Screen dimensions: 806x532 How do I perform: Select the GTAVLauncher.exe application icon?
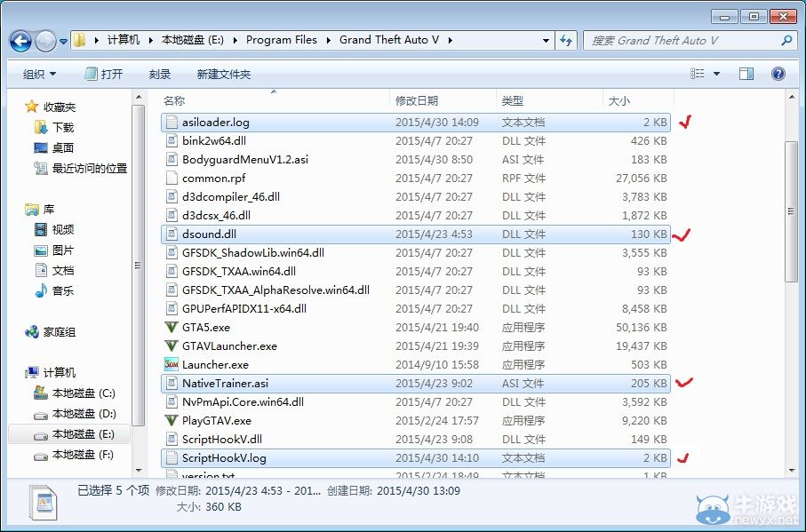[172, 346]
